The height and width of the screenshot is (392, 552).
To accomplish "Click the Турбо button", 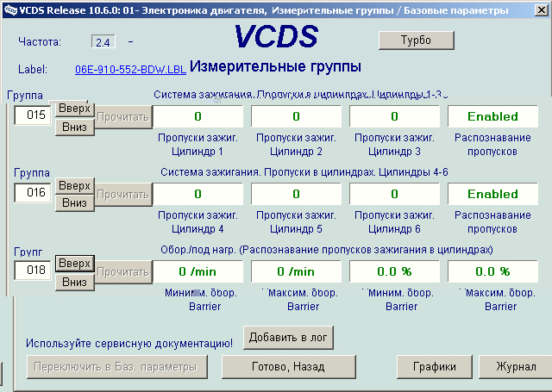I will (x=416, y=40).
